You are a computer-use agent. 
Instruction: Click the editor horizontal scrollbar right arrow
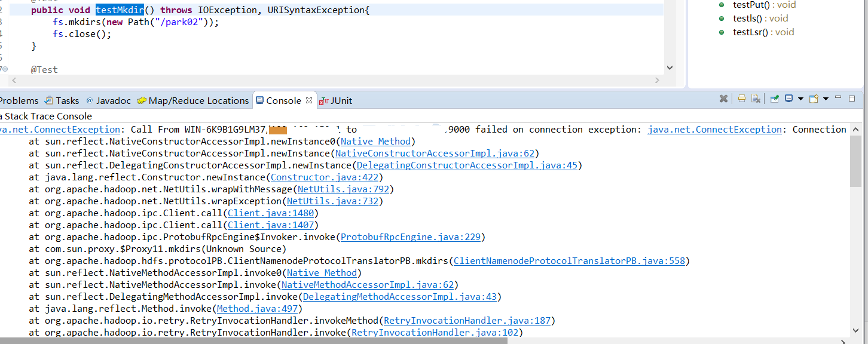[658, 80]
